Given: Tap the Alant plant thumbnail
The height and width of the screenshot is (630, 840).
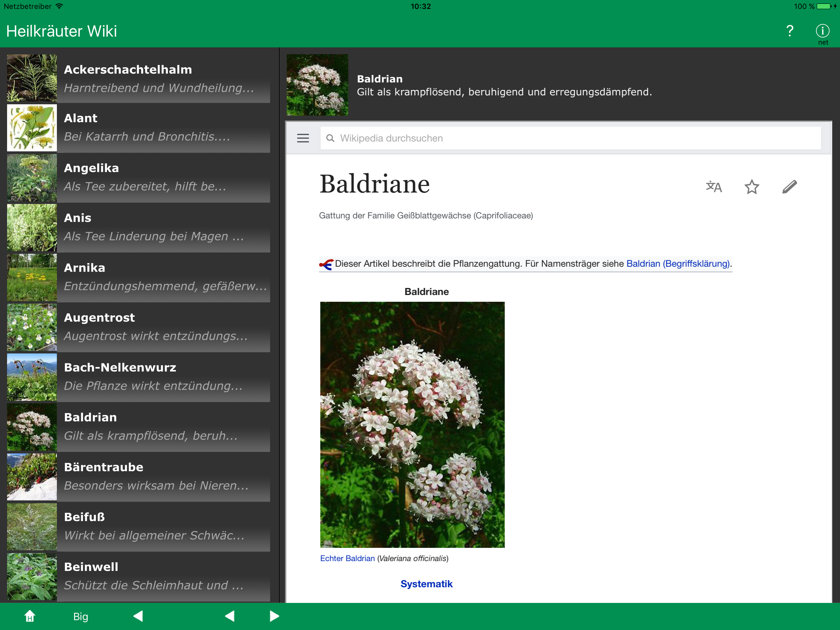Looking at the screenshot, I should pos(32,128).
